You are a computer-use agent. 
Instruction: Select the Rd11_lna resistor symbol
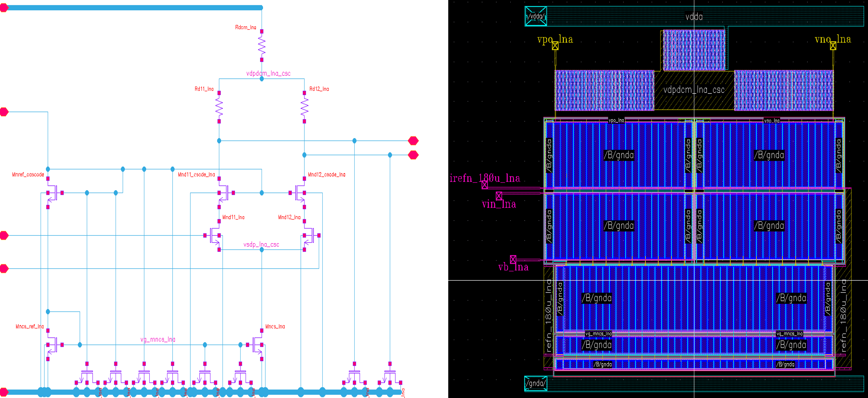pyautogui.click(x=219, y=107)
